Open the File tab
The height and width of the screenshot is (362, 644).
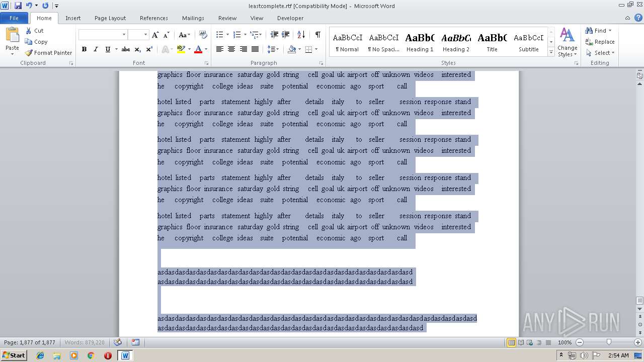14,18
